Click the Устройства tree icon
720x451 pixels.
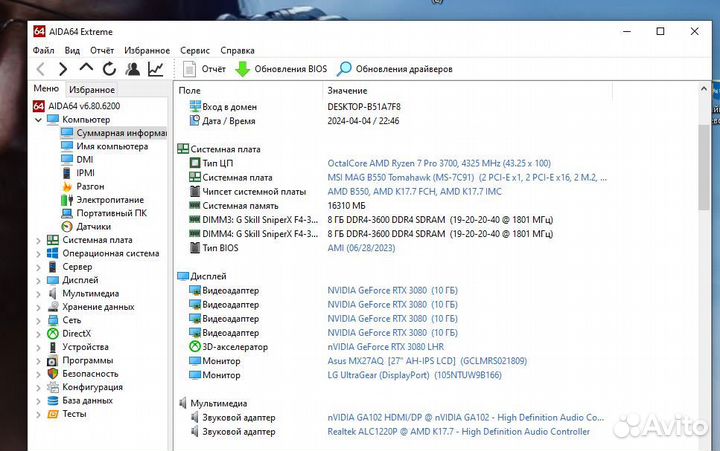tap(53, 347)
